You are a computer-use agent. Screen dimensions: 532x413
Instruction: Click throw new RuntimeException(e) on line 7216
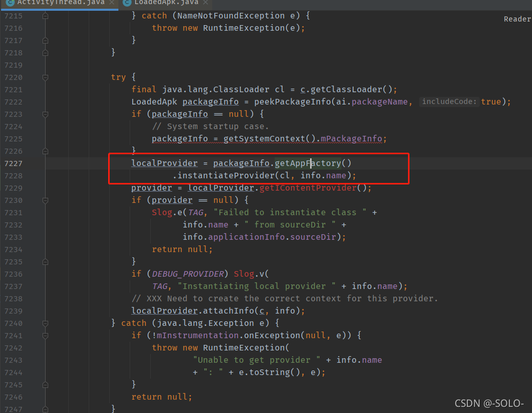pyautogui.click(x=229, y=28)
